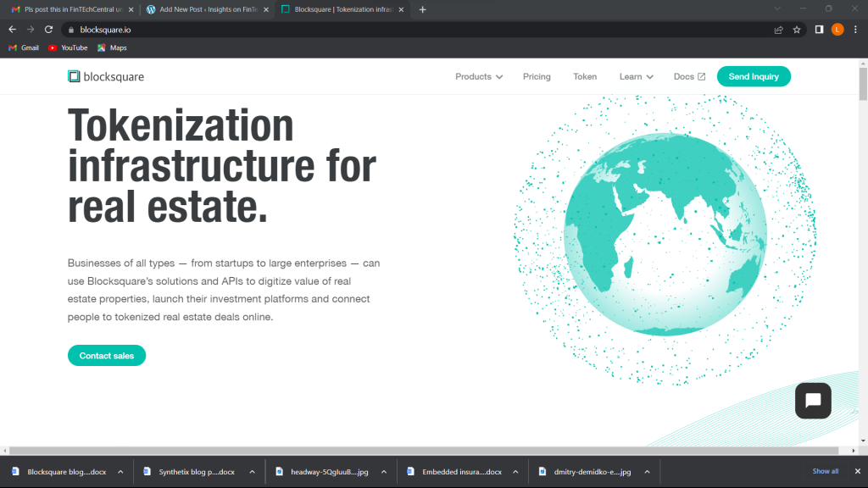Close the 'Add New Post' WordPress tab
Viewport: 868px width, 488px height.
tap(266, 9)
